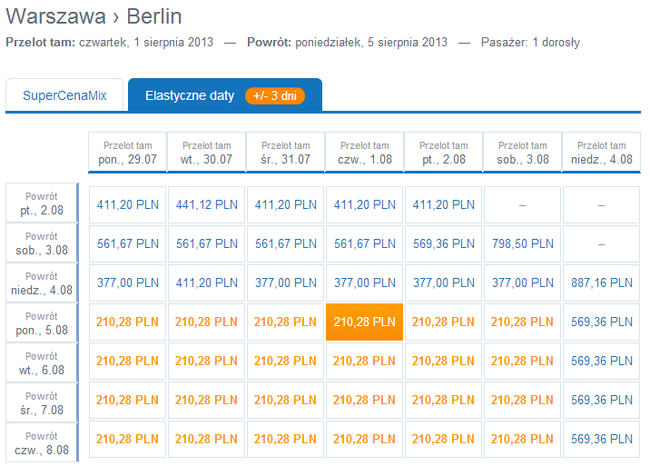Select departure column śr., 31.07 header
Screen dimensions: 650x466
tap(285, 152)
